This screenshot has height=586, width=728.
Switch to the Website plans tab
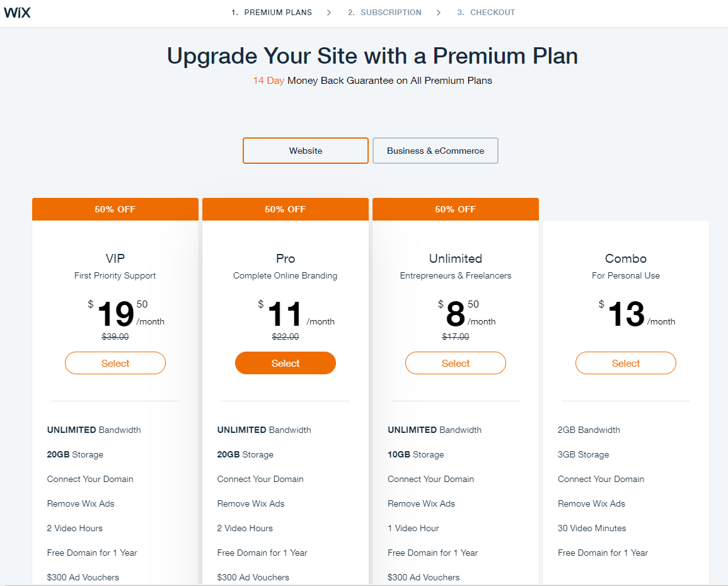click(306, 151)
